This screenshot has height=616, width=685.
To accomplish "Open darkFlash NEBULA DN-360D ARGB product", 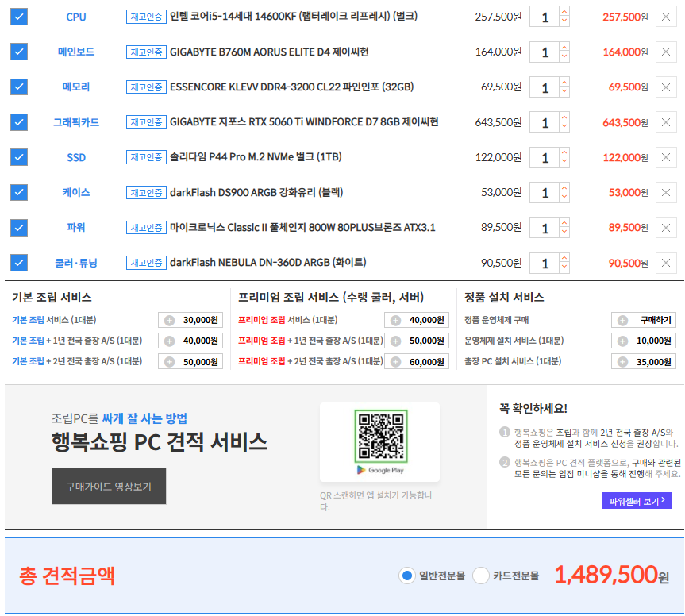I will coord(267,263).
